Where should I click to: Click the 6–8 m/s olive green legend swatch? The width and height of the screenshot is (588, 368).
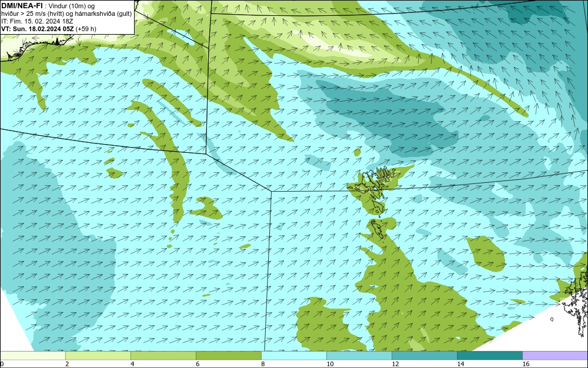tap(228, 356)
